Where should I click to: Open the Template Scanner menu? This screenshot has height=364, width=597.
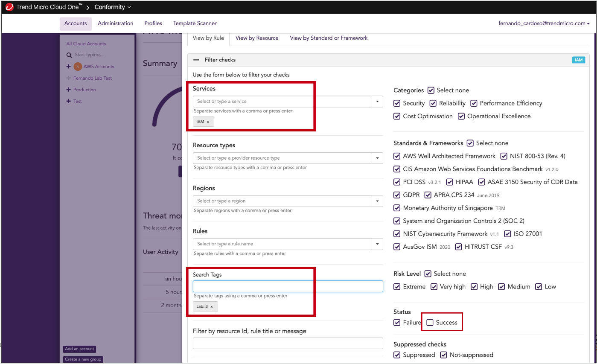coord(195,23)
